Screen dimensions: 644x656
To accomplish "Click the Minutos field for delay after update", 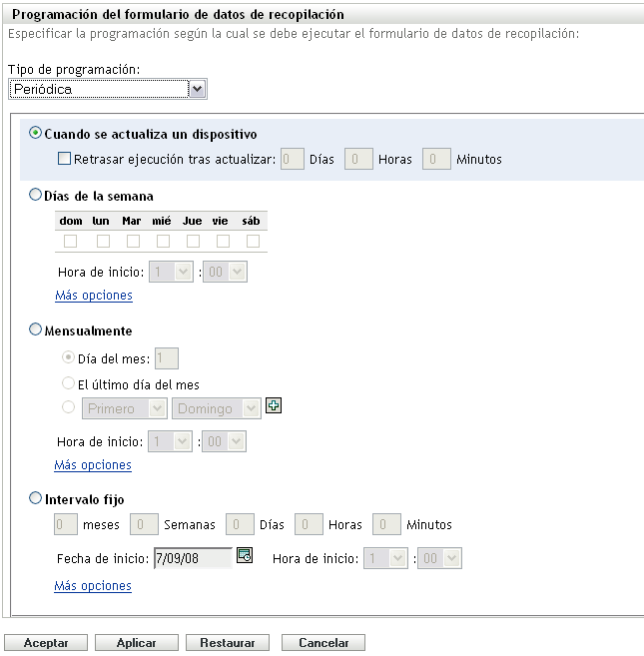I will click(436, 159).
